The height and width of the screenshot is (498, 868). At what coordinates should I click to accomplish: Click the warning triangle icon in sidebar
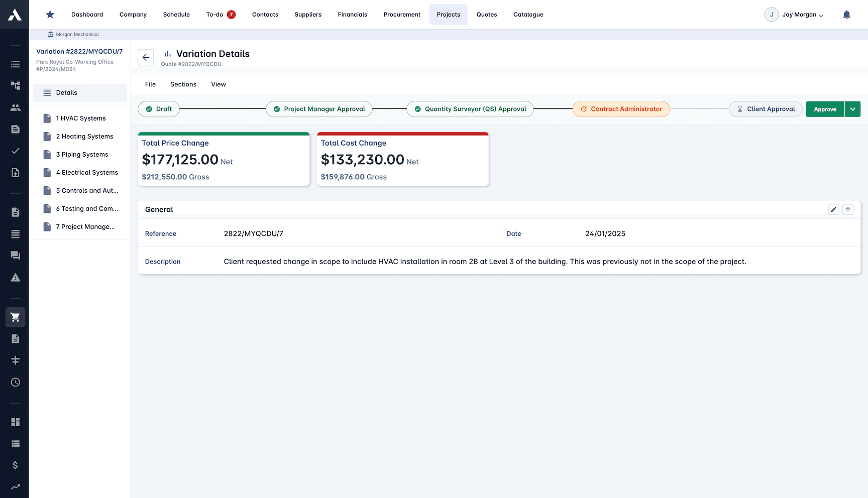(x=15, y=277)
